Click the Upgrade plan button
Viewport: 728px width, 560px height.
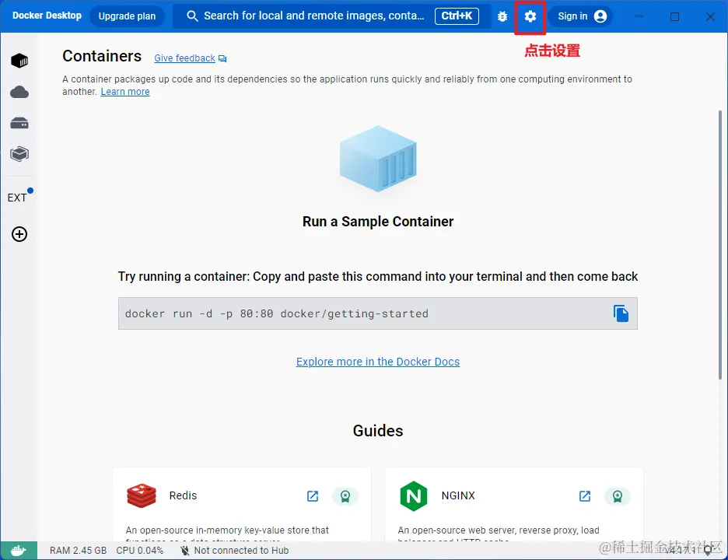[127, 16]
